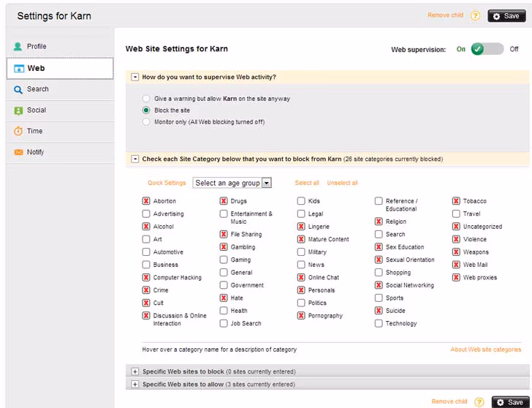Toggle the Web supervision On/Off switch
Image resolution: width=532 pixels, height=408 pixels.
[x=487, y=49]
